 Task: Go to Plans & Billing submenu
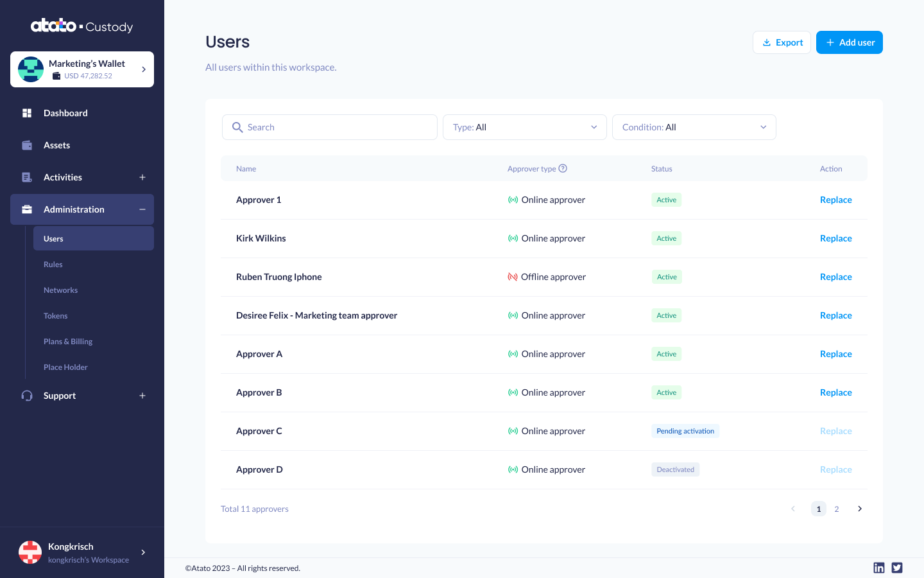pyautogui.click(x=68, y=342)
